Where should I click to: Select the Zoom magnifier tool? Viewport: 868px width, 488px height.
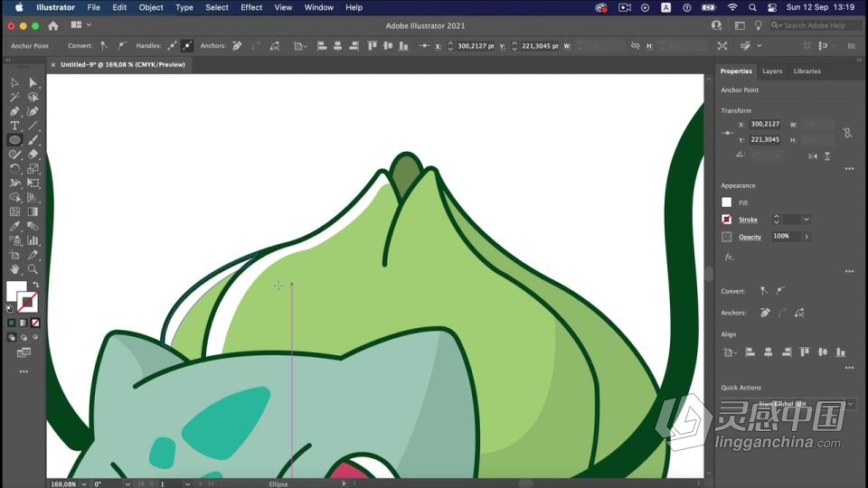[33, 269]
